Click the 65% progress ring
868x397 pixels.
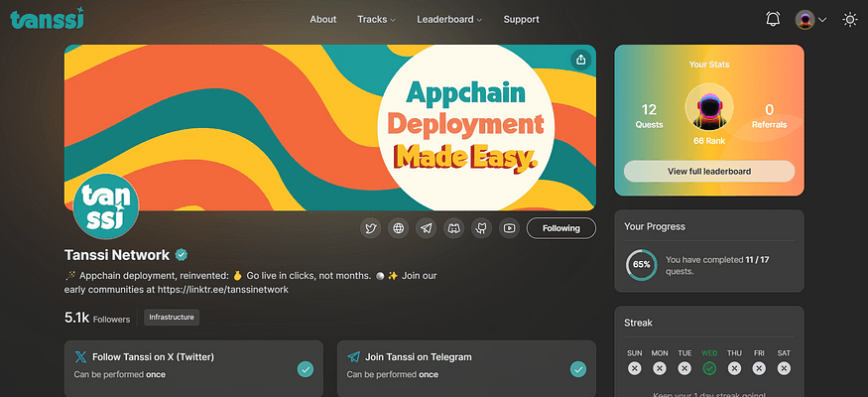click(642, 265)
